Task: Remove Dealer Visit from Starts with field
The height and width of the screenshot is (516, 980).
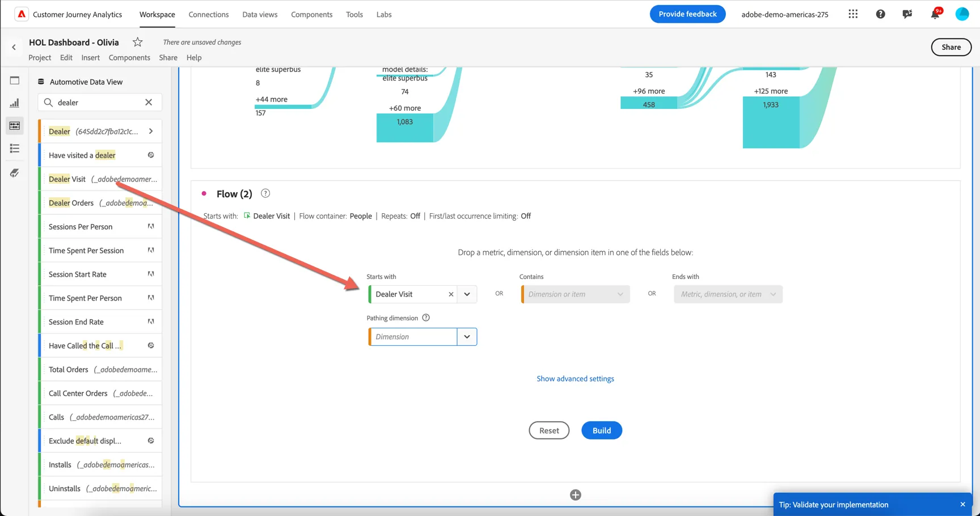Action: pos(451,294)
